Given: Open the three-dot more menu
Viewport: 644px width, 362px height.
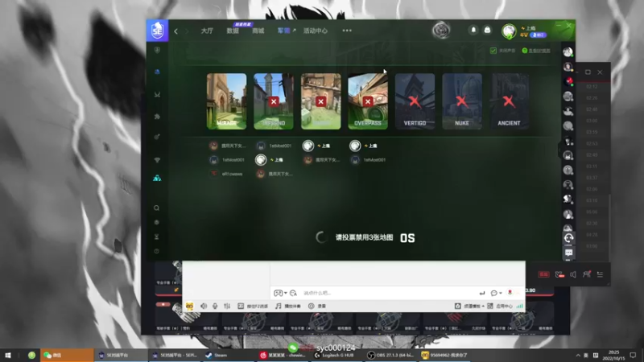Looking at the screenshot, I should [347, 31].
